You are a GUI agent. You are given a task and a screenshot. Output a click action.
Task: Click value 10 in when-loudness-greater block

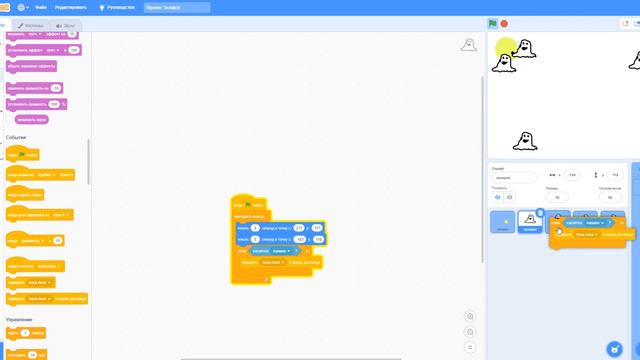(58, 241)
